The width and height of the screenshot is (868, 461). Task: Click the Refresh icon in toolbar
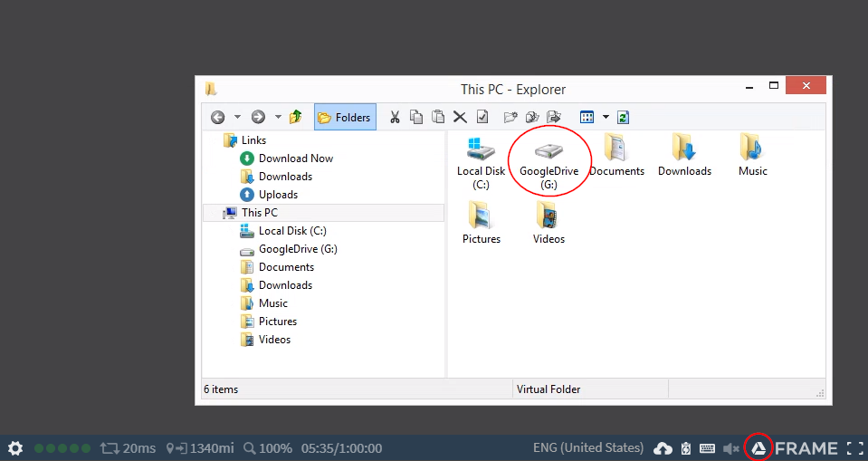point(623,117)
